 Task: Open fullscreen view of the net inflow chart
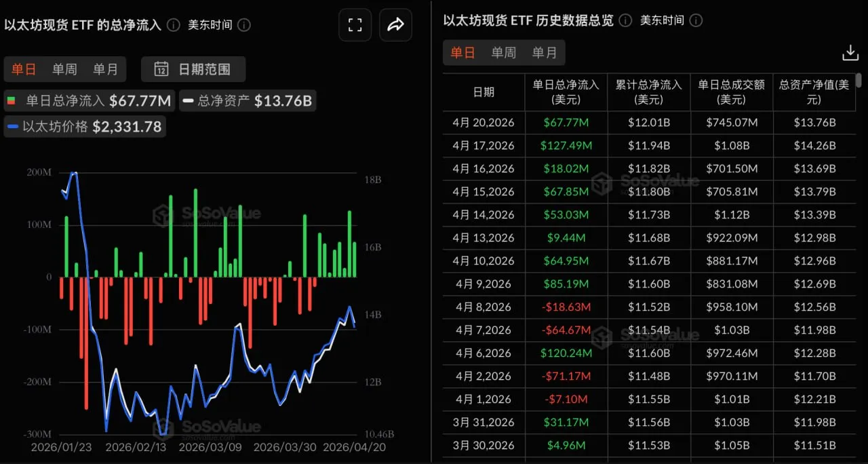pyautogui.click(x=355, y=26)
